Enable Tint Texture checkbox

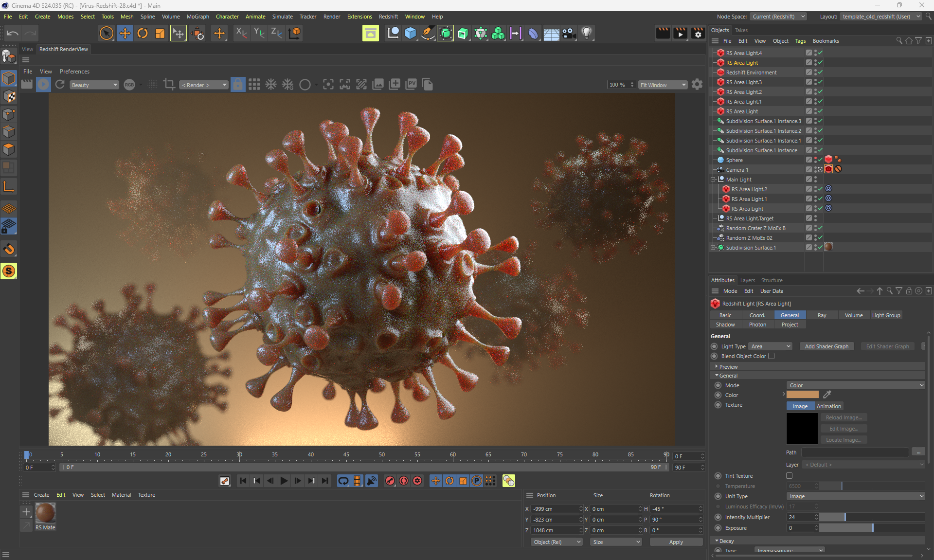(x=789, y=476)
